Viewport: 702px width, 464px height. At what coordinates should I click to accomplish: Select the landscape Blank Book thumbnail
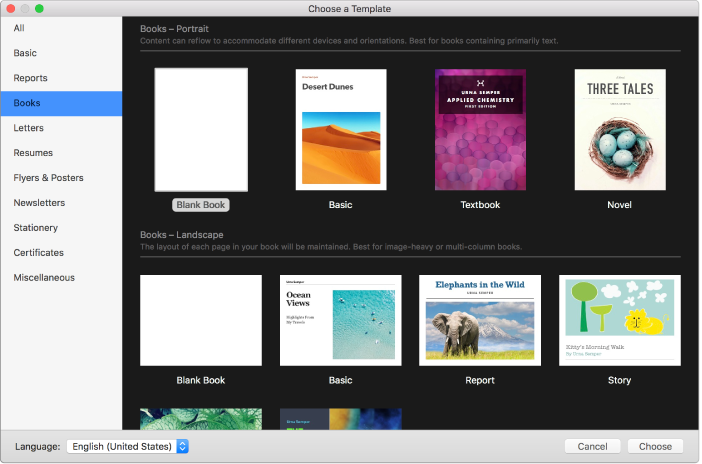pyautogui.click(x=201, y=320)
